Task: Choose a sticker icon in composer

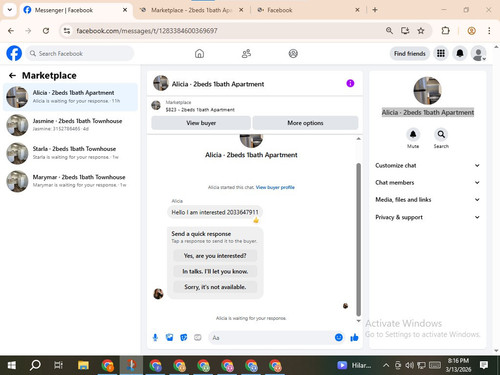Action: (184, 338)
